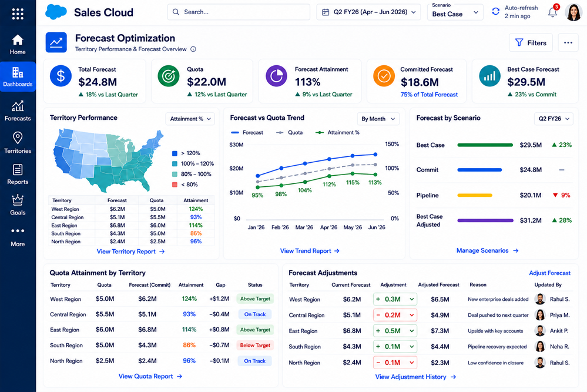Click the Salesforce cloud logo
Viewport: 587px width, 392px height.
tap(56, 12)
